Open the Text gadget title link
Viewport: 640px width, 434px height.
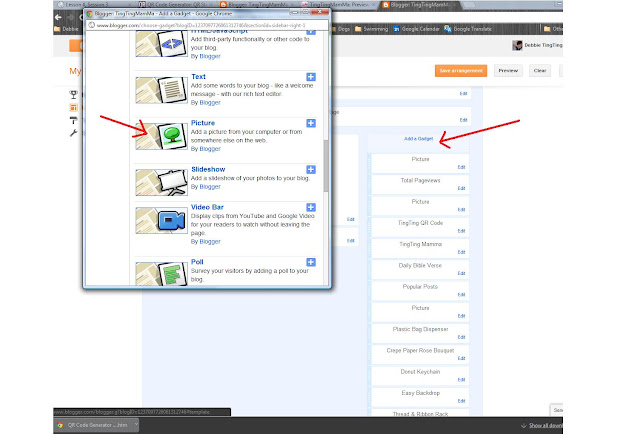pyautogui.click(x=198, y=77)
